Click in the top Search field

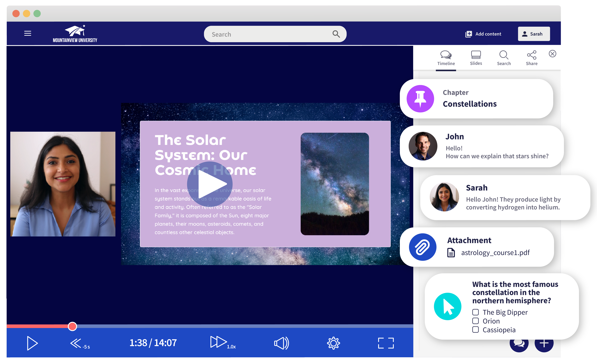(267, 34)
